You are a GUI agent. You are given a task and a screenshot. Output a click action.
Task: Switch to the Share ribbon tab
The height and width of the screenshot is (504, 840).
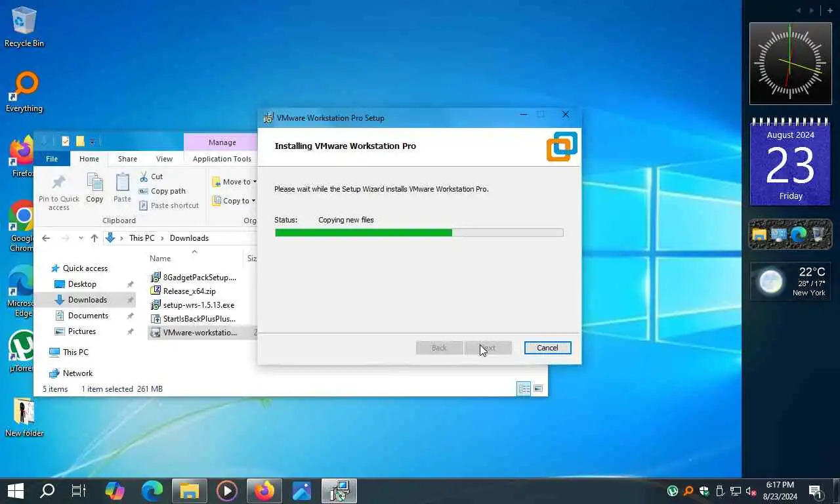point(127,159)
